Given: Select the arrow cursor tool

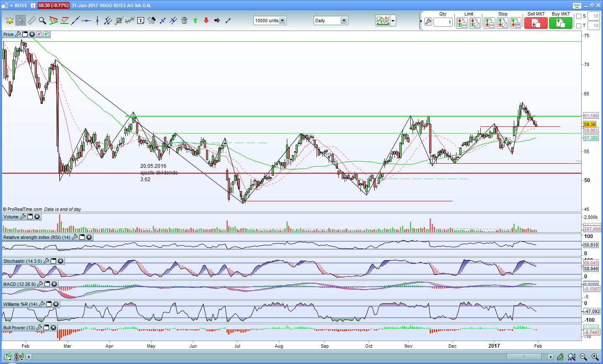Looking at the screenshot, I should (21, 21).
